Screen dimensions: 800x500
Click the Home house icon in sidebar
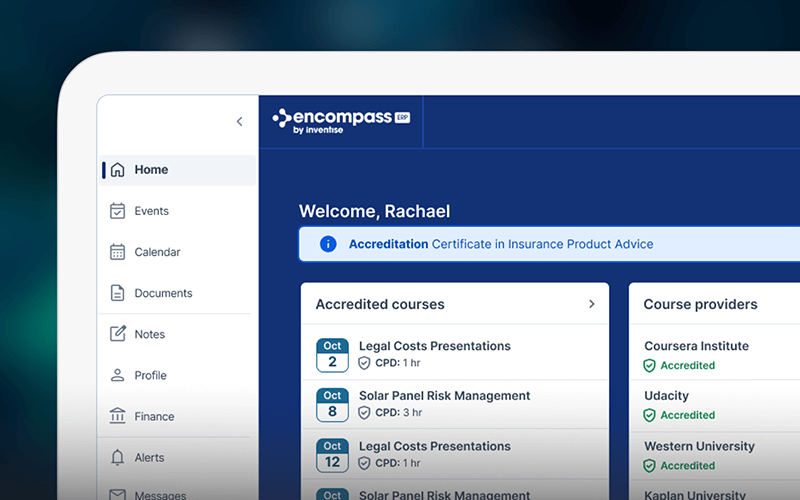click(118, 170)
